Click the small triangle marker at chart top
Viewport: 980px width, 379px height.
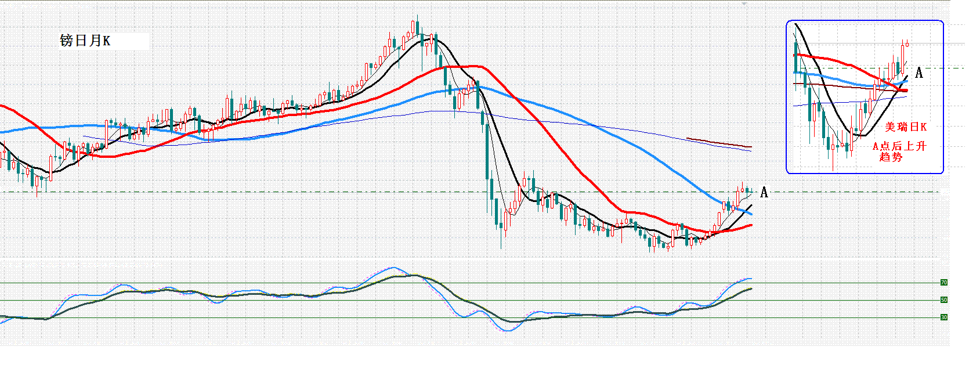[x=745, y=4]
